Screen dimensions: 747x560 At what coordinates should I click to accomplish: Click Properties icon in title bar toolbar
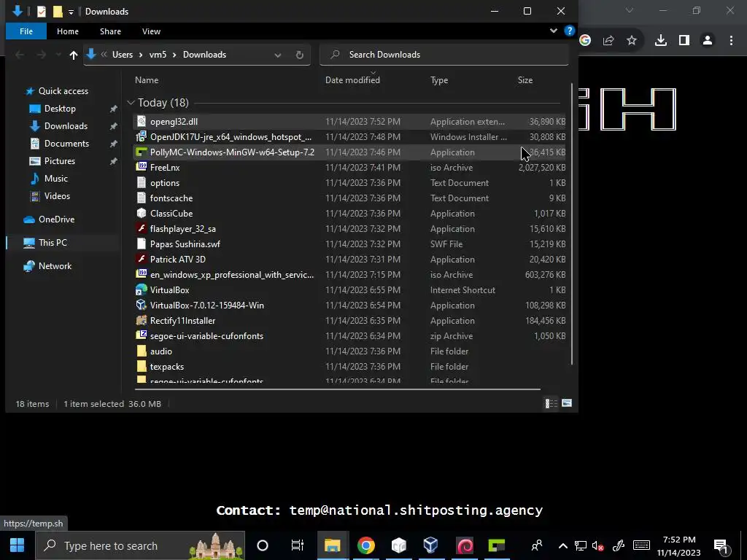(42, 12)
